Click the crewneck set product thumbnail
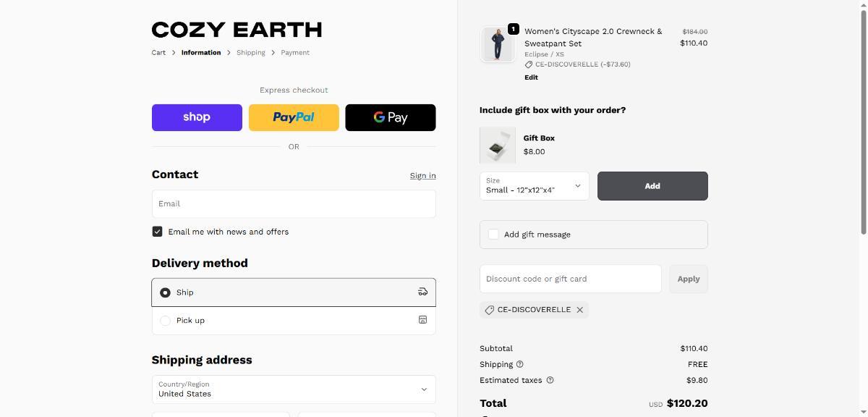 [x=498, y=45]
